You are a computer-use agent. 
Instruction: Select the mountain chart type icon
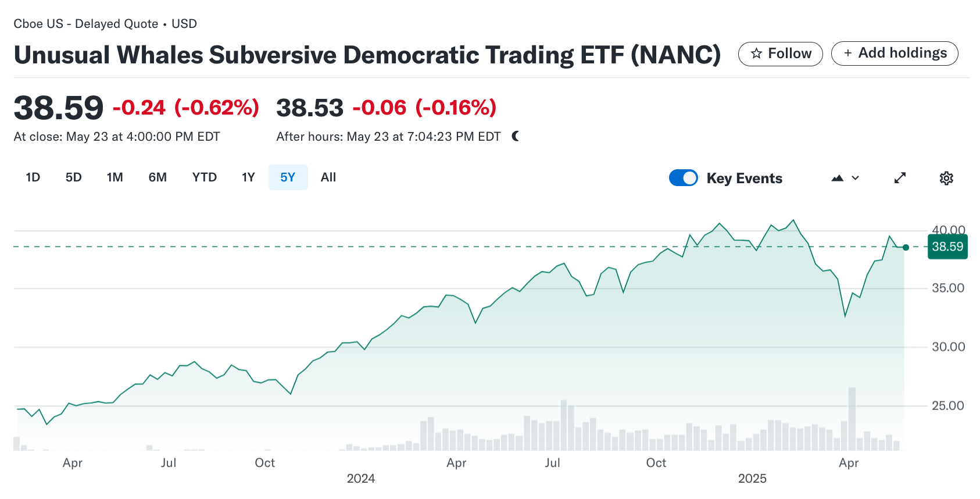tap(837, 177)
